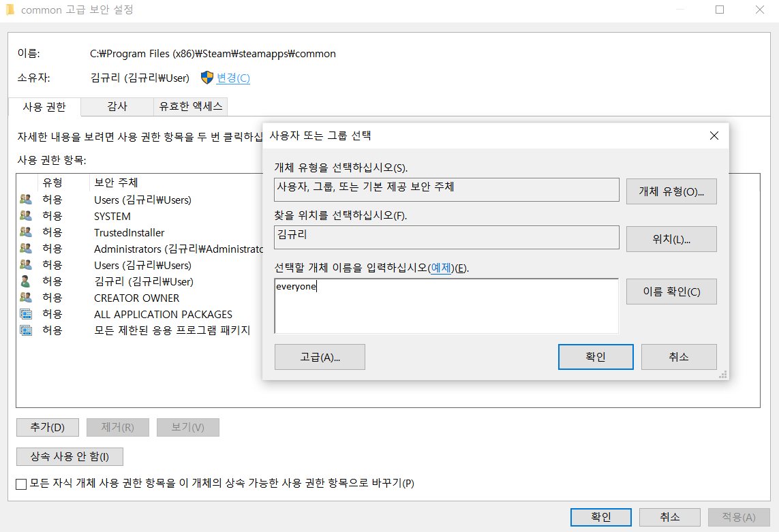
Task: Open the 예제 link in the dialog
Action: [x=441, y=268]
